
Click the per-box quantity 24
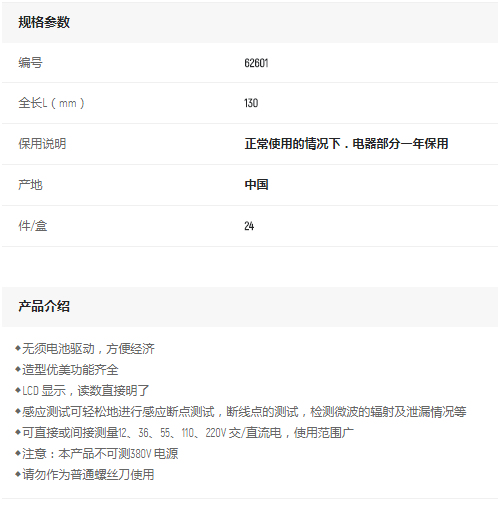pos(249,226)
